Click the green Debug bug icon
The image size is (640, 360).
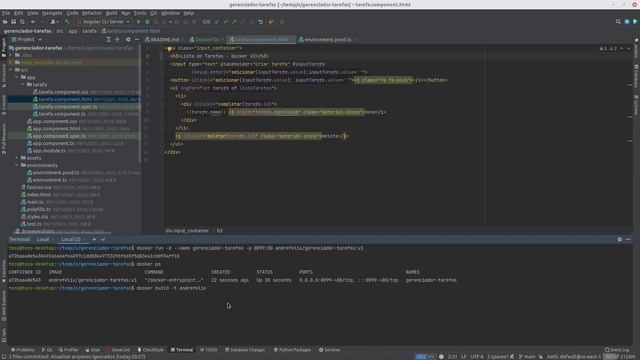[x=147, y=22]
